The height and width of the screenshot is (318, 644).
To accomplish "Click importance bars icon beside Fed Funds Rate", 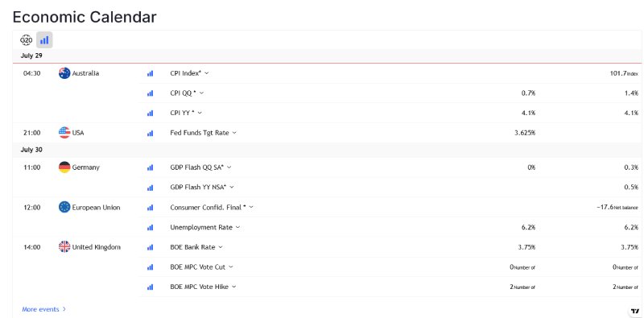I will click(x=150, y=133).
